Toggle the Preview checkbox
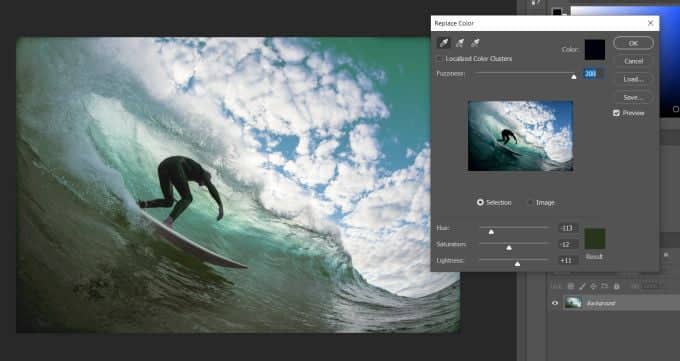Viewport: 680px width, 361px height. tap(616, 113)
